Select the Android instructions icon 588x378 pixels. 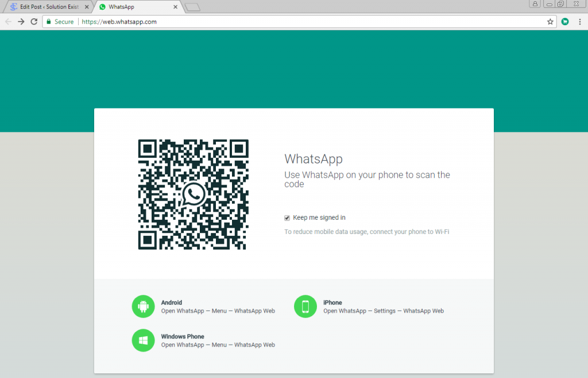coord(143,306)
